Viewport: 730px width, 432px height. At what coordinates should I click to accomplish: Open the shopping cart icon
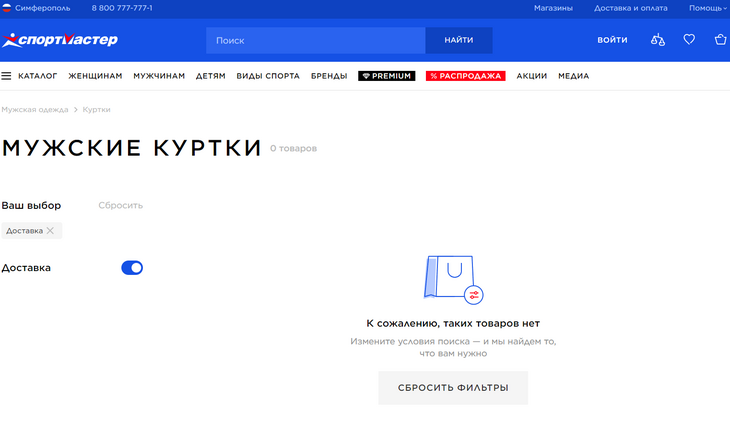coord(720,40)
